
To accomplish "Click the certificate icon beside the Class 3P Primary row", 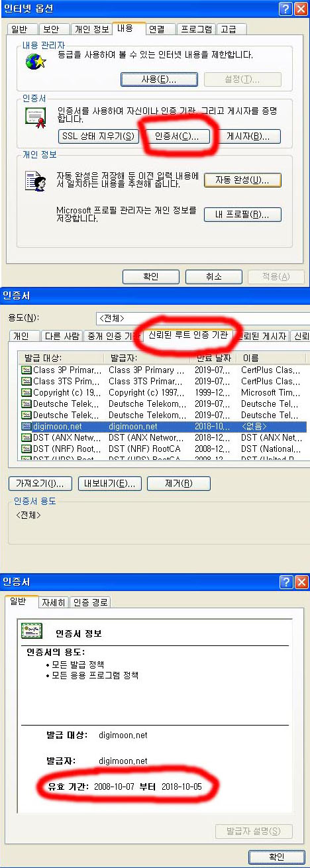I will (26, 370).
